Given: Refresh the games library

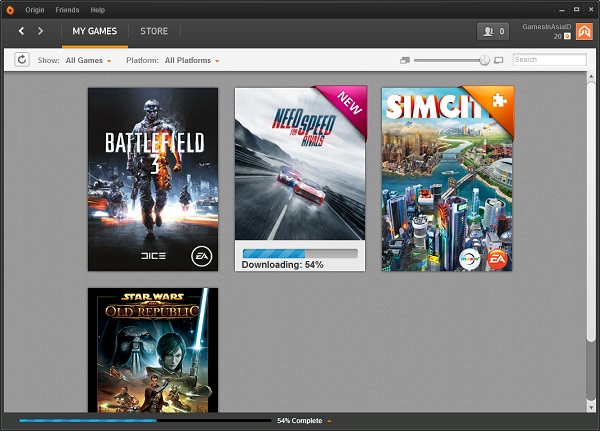Looking at the screenshot, I should (x=22, y=60).
